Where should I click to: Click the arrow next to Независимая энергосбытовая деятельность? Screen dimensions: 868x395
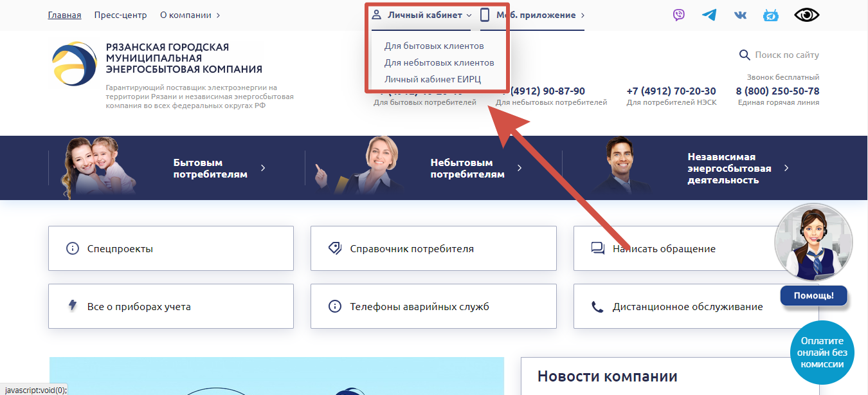point(786,168)
